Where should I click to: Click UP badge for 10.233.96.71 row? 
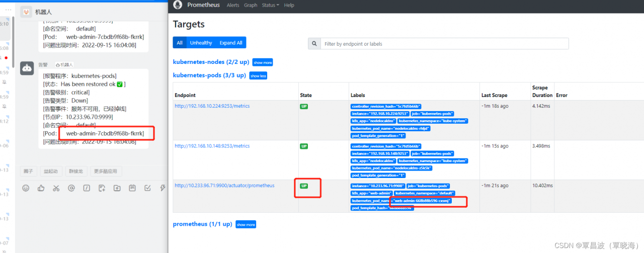tap(304, 186)
